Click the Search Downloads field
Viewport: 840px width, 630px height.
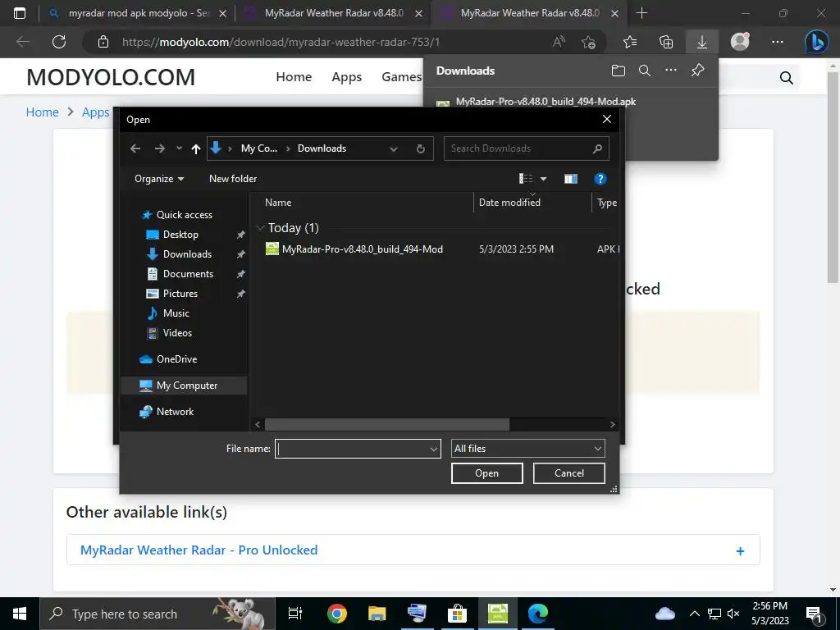[526, 148]
